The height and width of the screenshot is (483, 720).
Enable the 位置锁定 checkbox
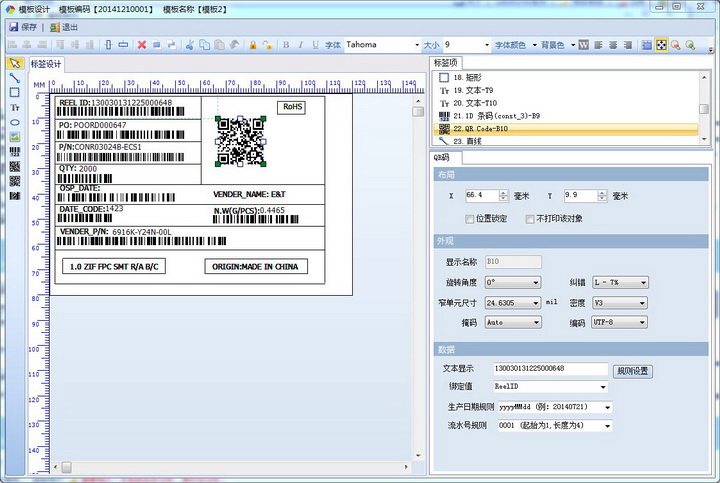click(x=470, y=218)
